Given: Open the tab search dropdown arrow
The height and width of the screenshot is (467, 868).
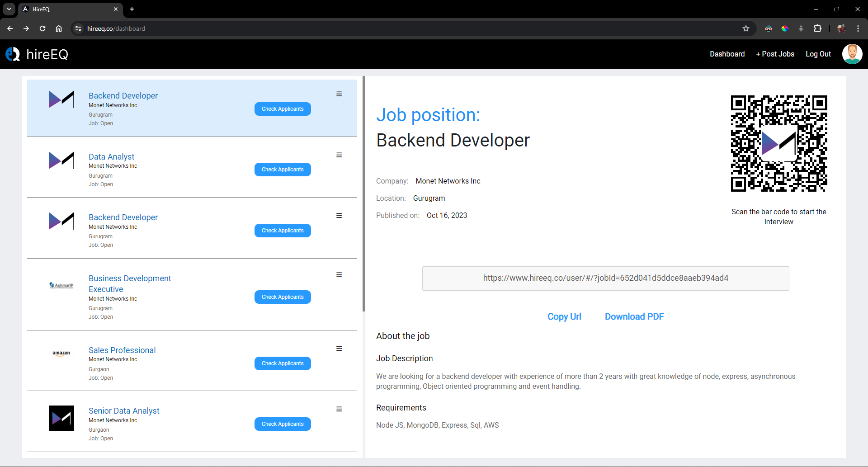Looking at the screenshot, I should [9, 9].
